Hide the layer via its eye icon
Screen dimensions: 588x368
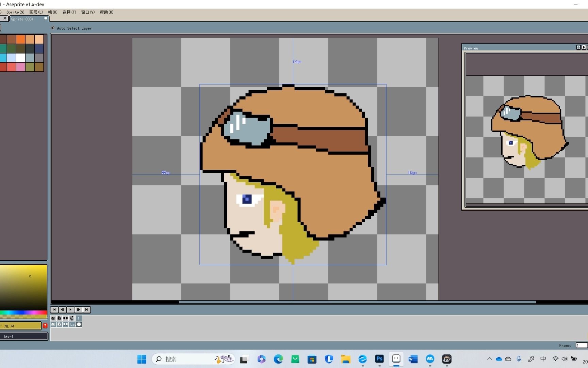(53, 324)
